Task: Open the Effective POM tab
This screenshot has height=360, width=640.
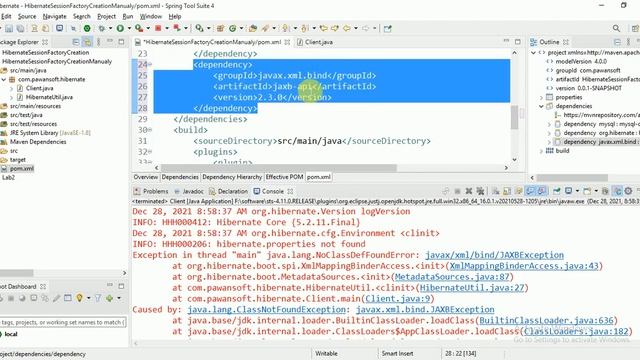Action: (284, 177)
